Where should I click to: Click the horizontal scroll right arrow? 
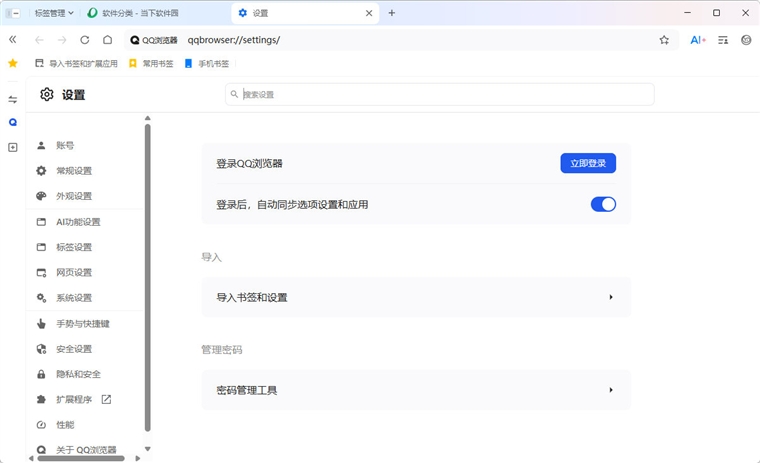pyautogui.click(x=138, y=458)
